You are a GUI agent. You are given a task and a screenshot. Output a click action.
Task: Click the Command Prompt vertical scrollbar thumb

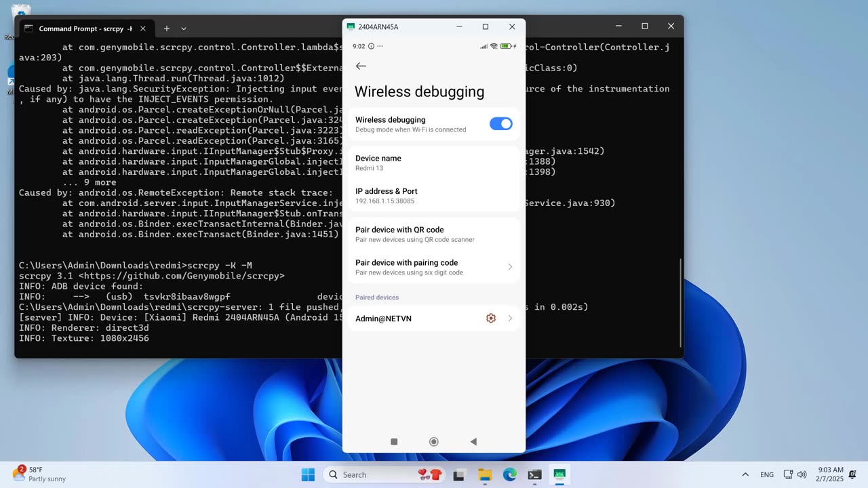click(680, 302)
